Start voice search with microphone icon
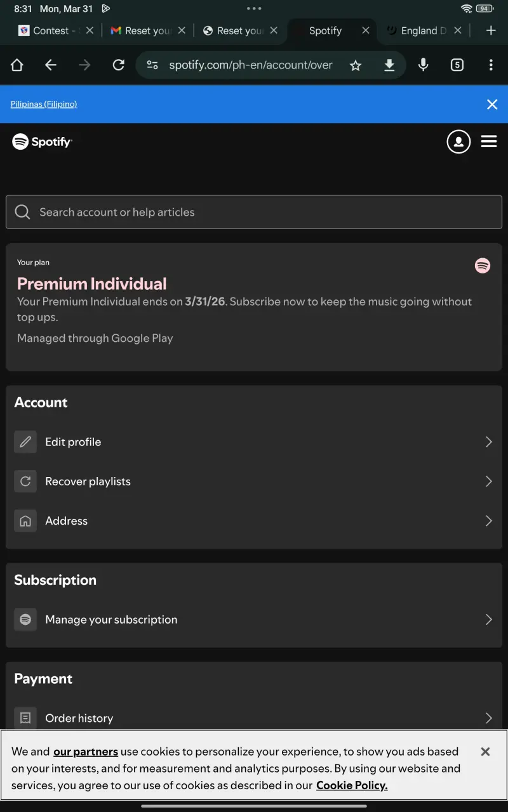Screen dimensions: 508x812 coord(424,65)
